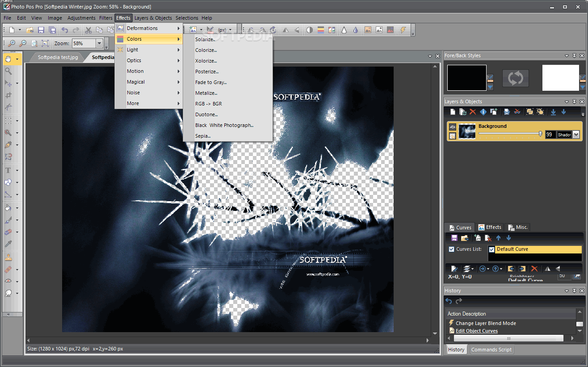Viewport: 588px width, 367px height.
Task: Click the undo arrow in History panel
Action: coord(449,301)
